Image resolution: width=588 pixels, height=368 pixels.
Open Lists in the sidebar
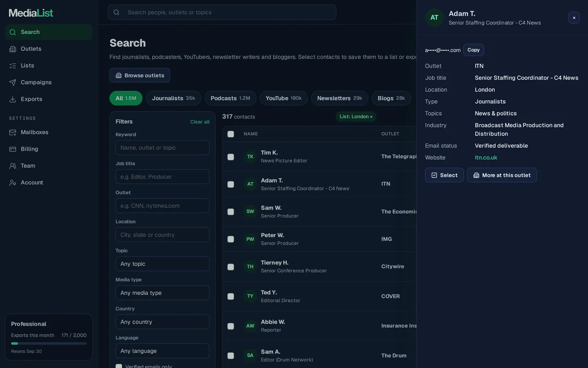(49, 65)
